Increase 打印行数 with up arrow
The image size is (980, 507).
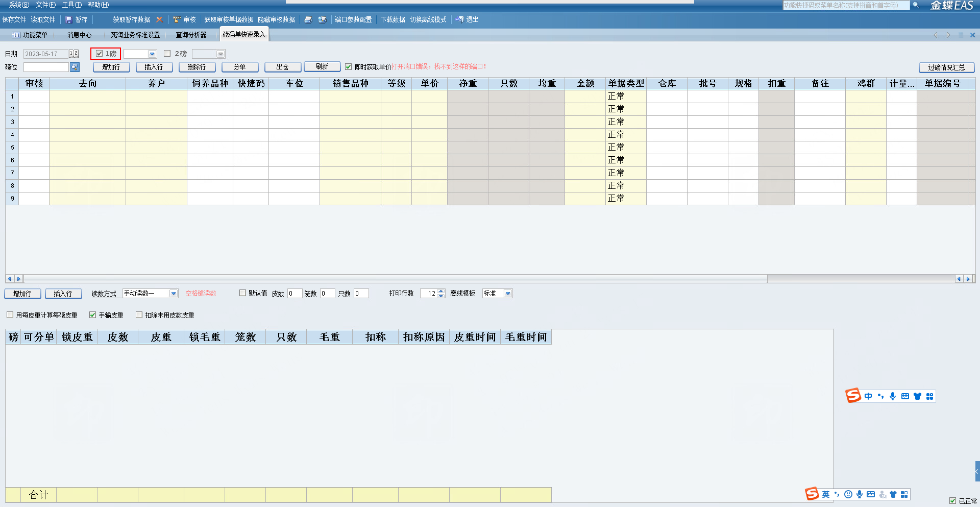click(x=441, y=291)
